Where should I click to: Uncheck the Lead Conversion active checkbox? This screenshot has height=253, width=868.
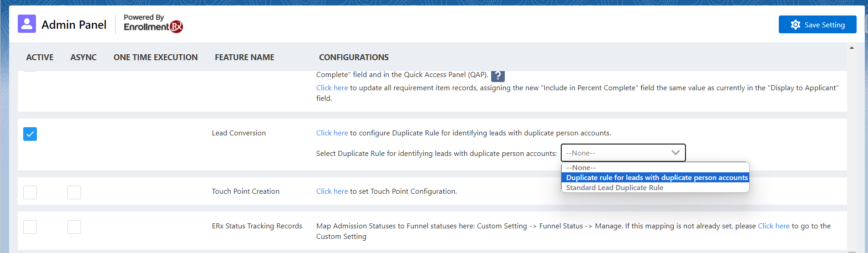[x=30, y=134]
